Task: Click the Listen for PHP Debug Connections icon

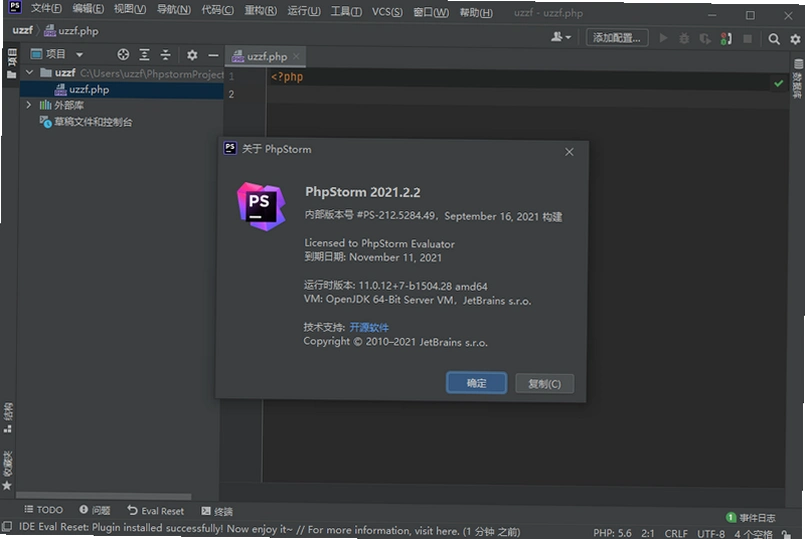Action: click(x=726, y=38)
